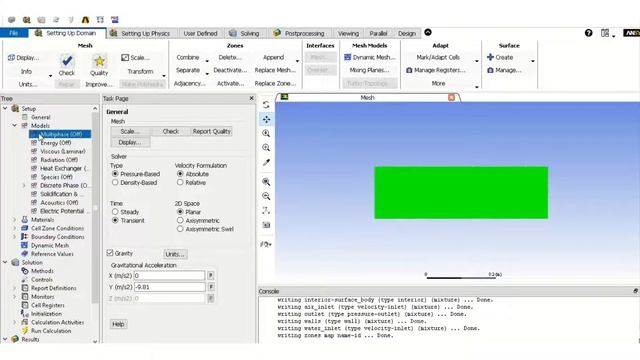The image size is (640, 360).
Task: Select Steady time option
Action: (115, 212)
